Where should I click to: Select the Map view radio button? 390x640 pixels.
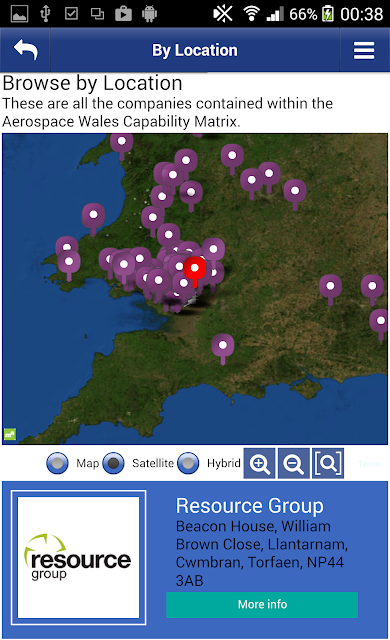point(58,463)
